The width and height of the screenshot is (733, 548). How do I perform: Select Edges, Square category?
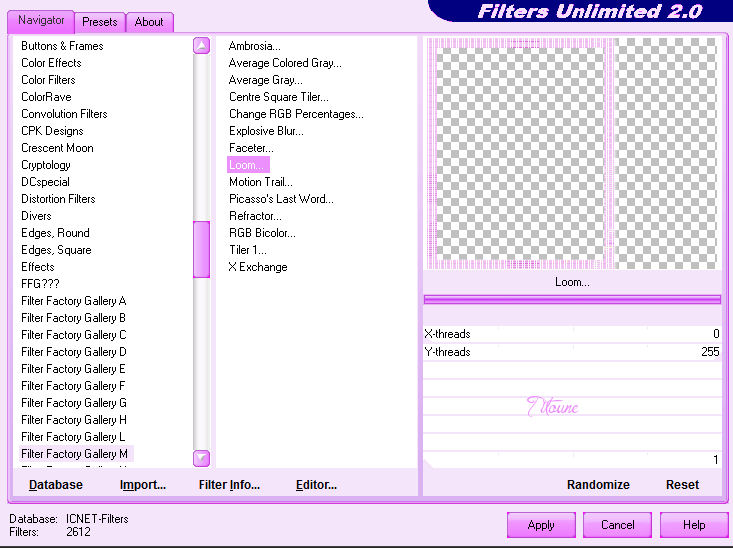coord(56,250)
